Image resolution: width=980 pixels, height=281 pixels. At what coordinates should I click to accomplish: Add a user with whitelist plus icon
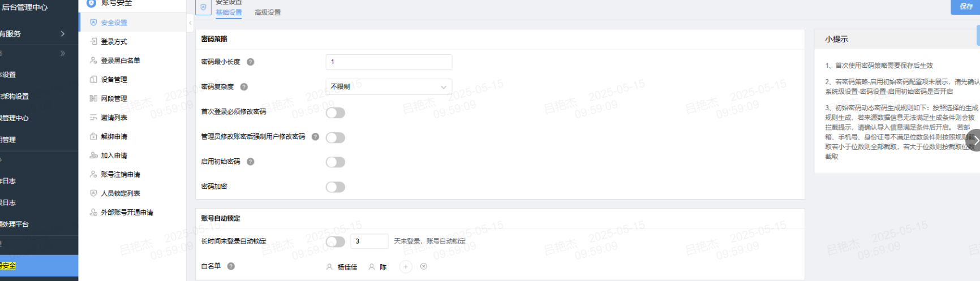point(406,267)
